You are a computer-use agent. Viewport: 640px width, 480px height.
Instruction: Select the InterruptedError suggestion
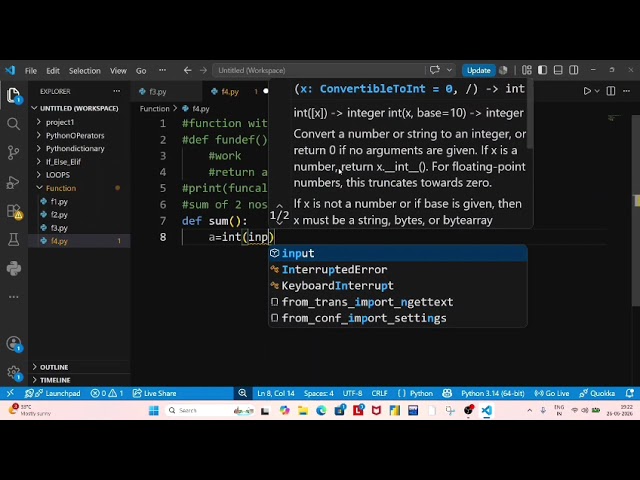(398, 269)
